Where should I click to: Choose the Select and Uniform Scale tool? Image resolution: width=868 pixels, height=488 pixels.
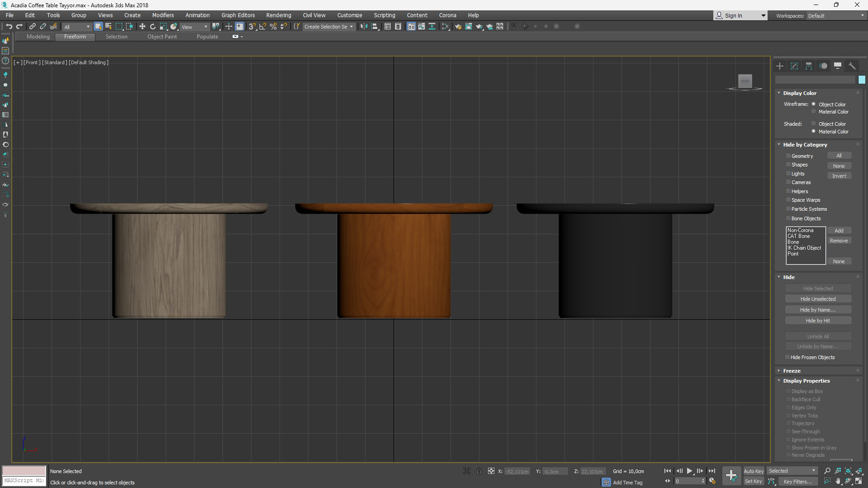163,27
